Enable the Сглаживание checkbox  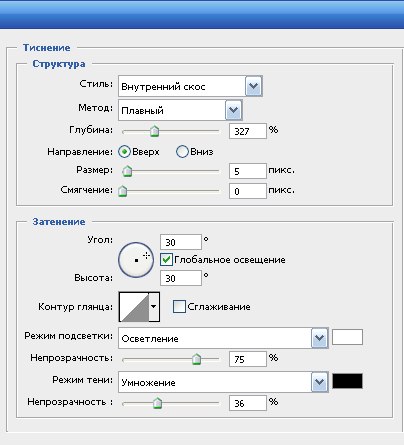tap(179, 306)
